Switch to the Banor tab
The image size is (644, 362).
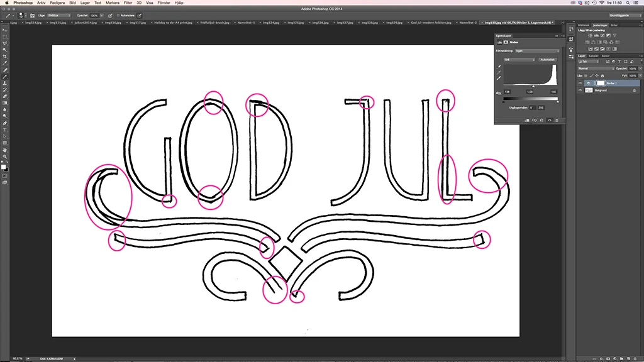(x=606, y=56)
